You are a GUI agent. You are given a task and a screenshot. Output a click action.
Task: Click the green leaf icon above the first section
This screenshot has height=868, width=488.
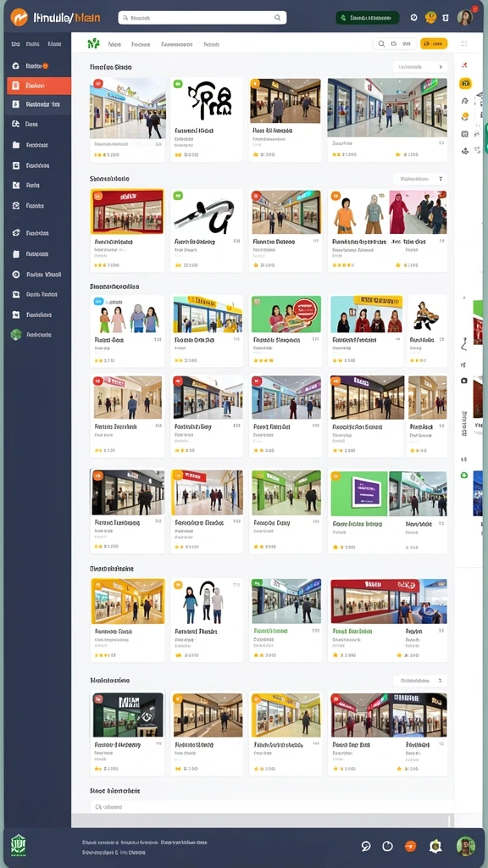coord(93,43)
